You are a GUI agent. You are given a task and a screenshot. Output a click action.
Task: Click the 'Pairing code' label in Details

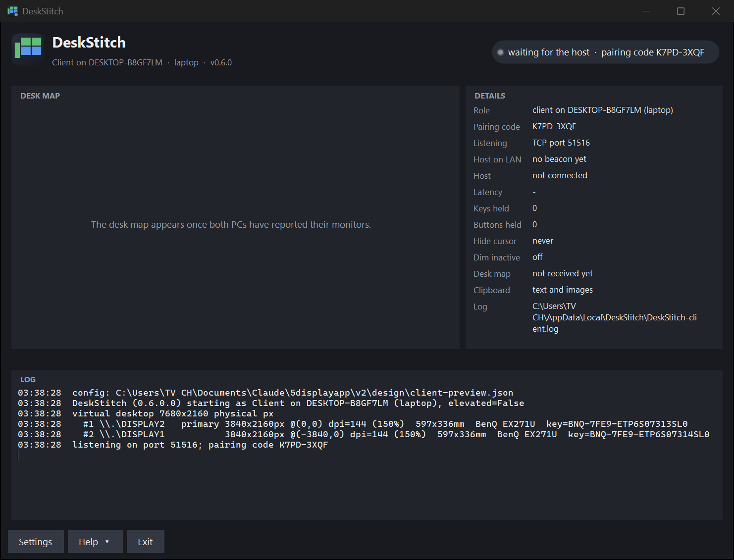click(x=497, y=127)
